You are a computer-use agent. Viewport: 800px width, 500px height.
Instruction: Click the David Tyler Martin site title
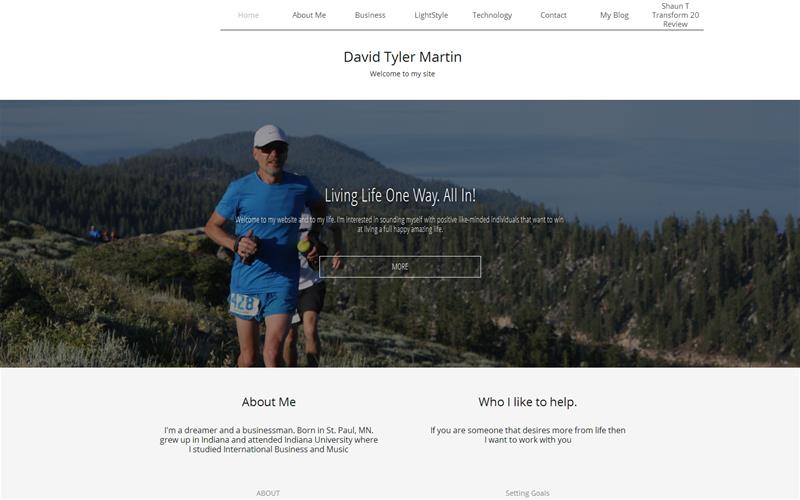(403, 57)
